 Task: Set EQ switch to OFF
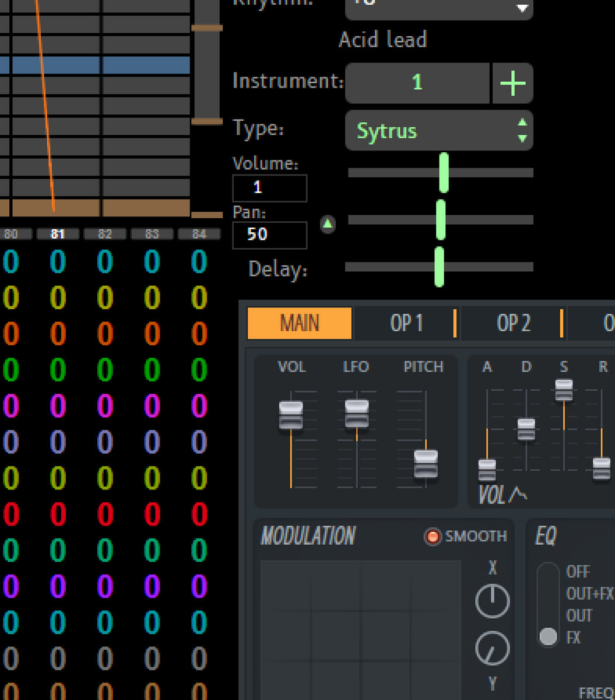[x=578, y=572]
